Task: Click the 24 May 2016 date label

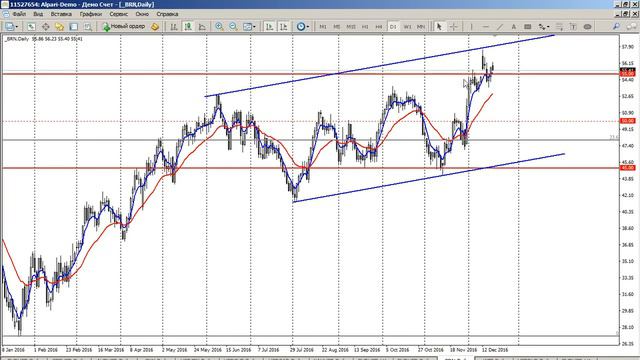Action: [208, 350]
